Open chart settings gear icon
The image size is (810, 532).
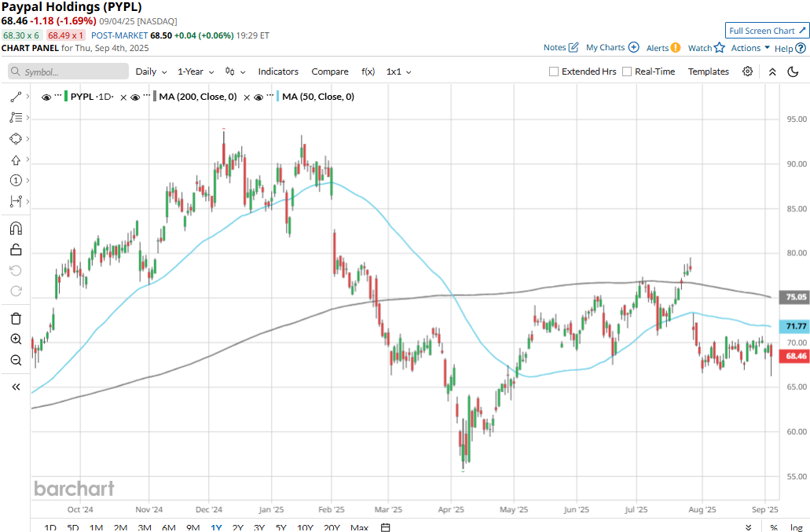747,72
